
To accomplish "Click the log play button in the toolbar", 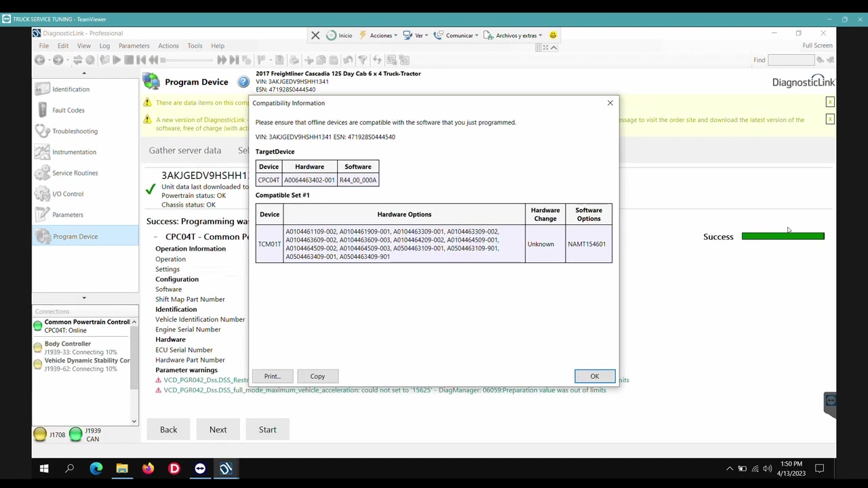I will pyautogui.click(x=117, y=60).
